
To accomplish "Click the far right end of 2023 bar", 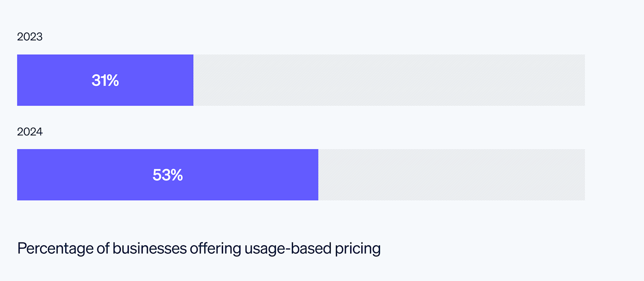I will point(583,80).
